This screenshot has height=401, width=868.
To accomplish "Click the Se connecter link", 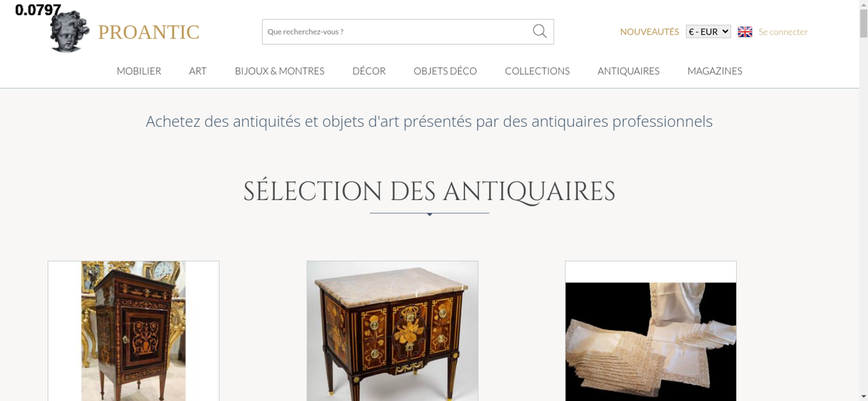I will [783, 32].
